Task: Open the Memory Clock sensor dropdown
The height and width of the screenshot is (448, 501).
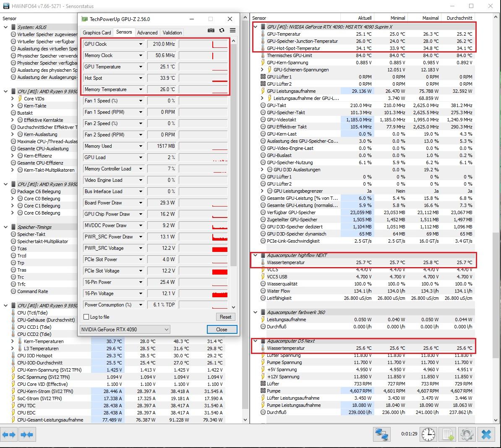Action: click(141, 55)
